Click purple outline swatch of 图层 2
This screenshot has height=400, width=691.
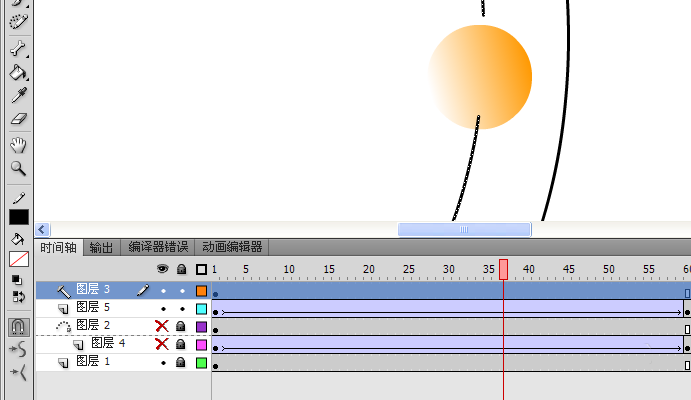(201, 327)
